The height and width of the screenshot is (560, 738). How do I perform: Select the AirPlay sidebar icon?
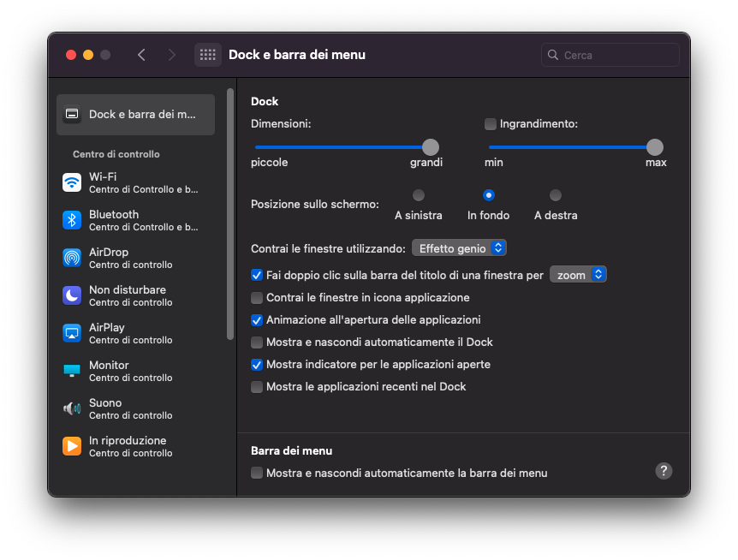tap(72, 333)
